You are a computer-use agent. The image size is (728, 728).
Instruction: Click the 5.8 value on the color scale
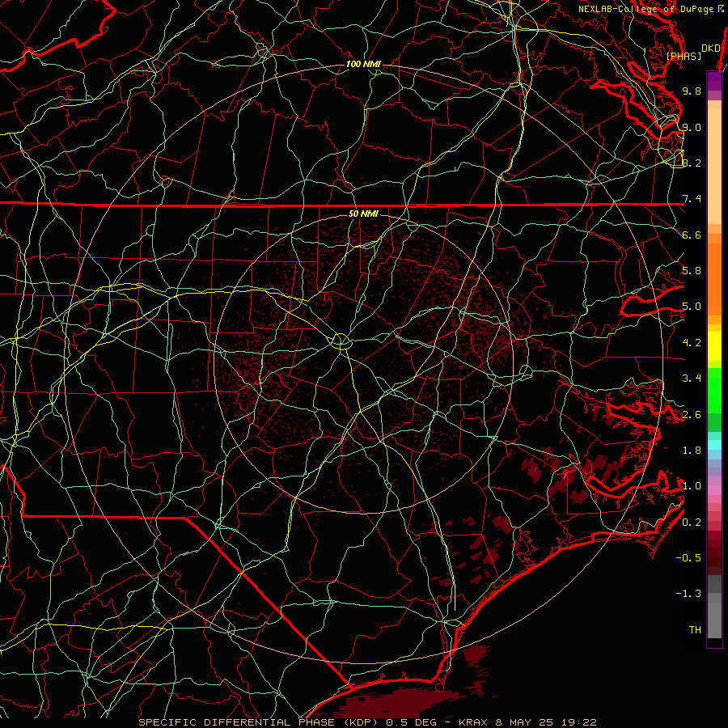tap(692, 271)
